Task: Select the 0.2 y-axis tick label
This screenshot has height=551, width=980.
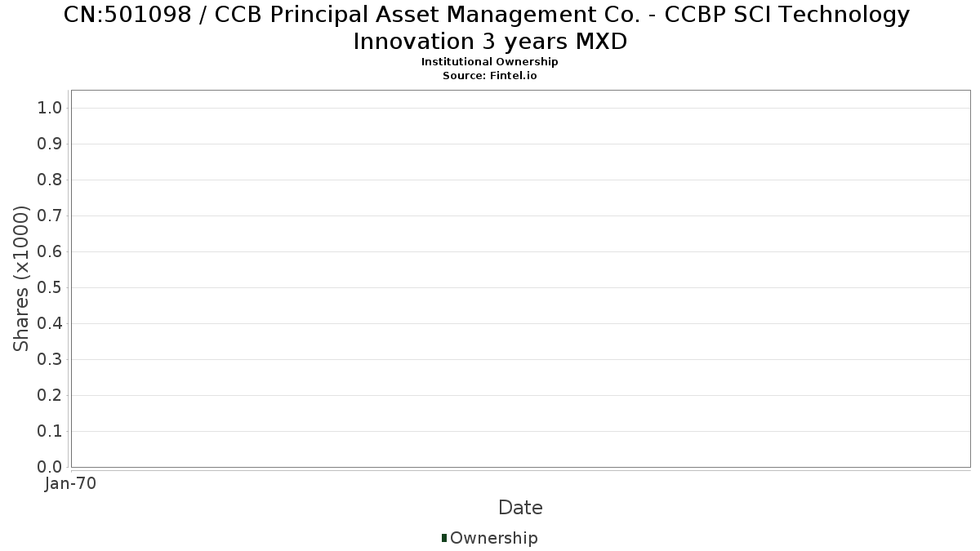Action: pos(50,395)
